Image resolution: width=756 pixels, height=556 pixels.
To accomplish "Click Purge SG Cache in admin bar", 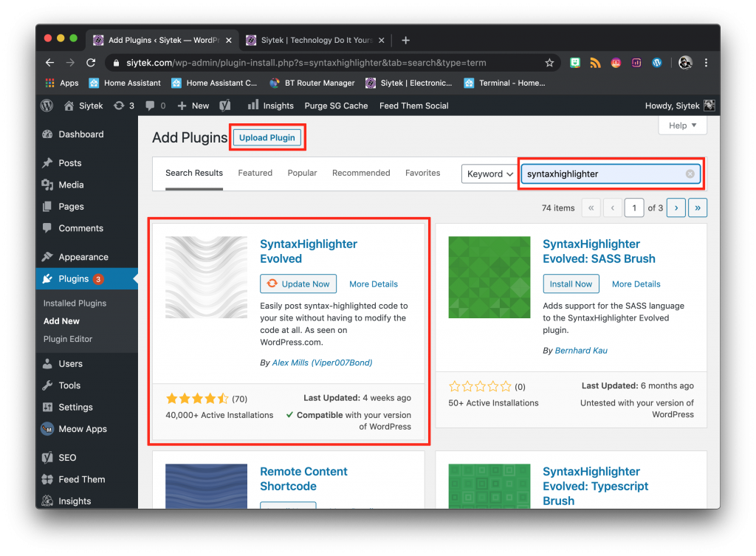I will [x=336, y=106].
